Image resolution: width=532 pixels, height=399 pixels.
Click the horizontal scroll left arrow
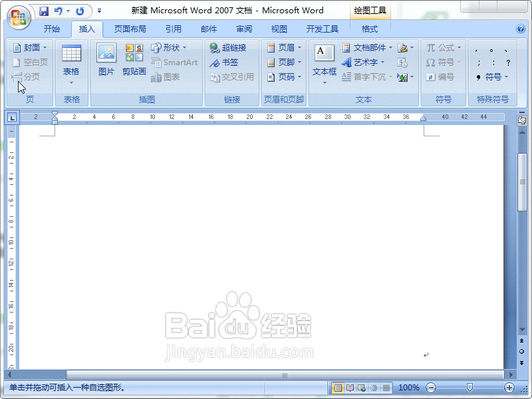[x=9, y=375]
